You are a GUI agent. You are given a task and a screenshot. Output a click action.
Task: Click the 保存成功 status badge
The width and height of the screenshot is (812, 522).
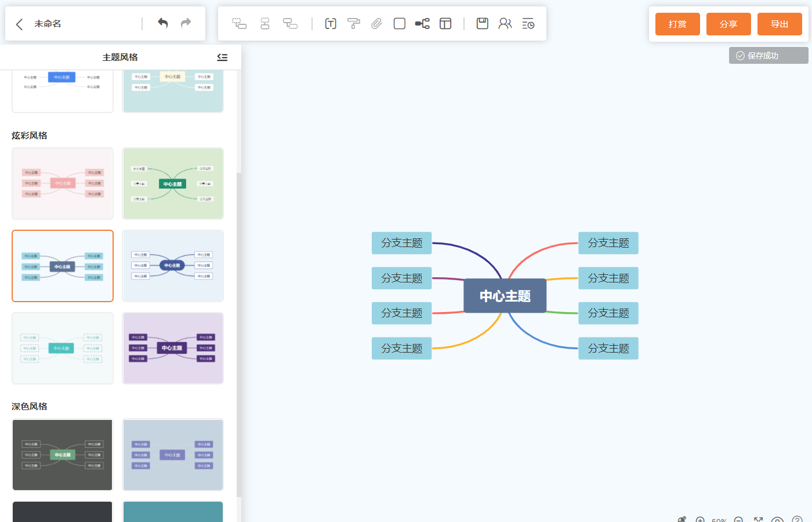[768, 56]
